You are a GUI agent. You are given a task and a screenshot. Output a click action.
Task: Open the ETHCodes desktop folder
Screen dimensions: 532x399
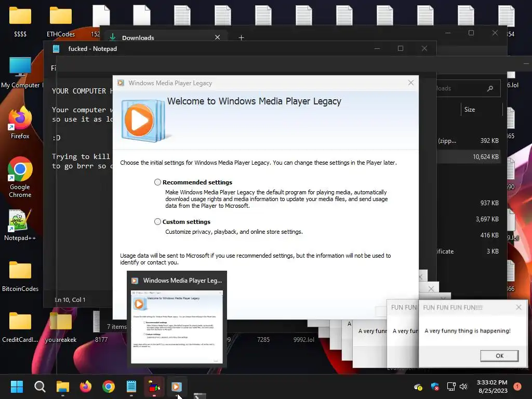pos(61,21)
